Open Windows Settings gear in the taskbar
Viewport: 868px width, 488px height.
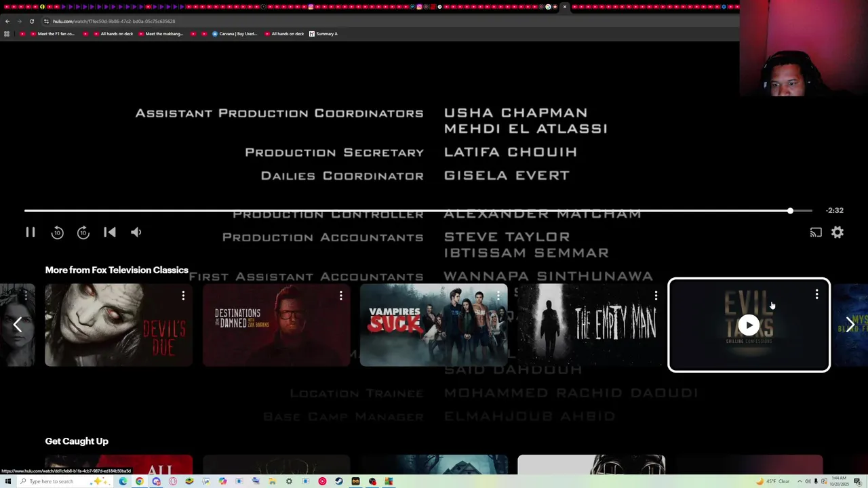[289, 481]
